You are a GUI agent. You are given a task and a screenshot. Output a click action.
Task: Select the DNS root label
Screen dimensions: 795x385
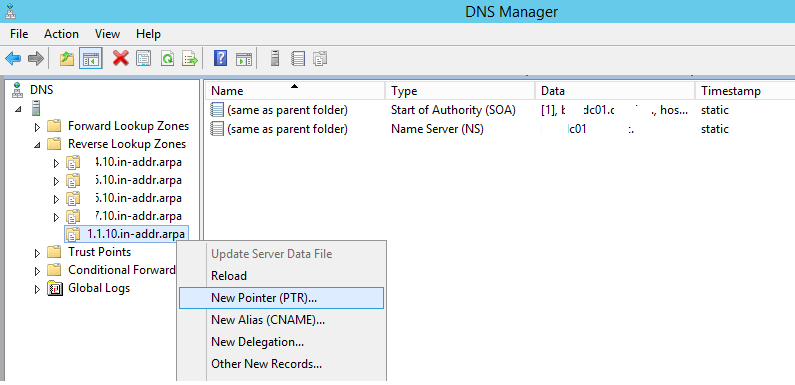42,90
